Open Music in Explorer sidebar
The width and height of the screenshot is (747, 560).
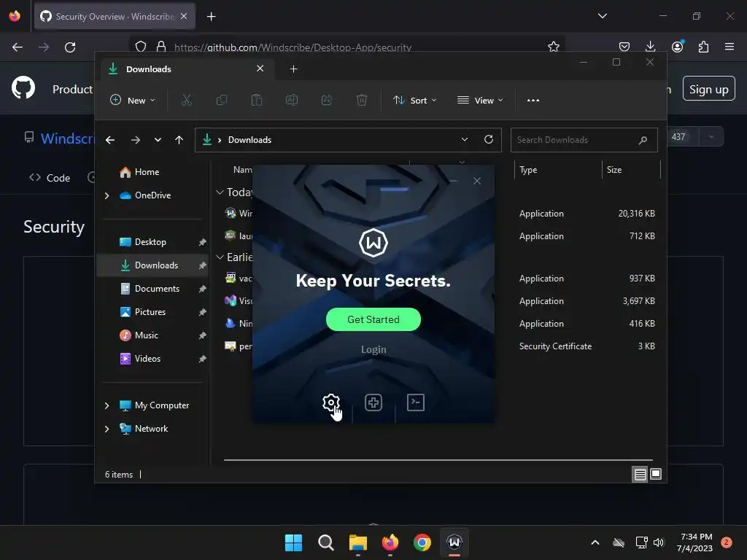coord(146,335)
